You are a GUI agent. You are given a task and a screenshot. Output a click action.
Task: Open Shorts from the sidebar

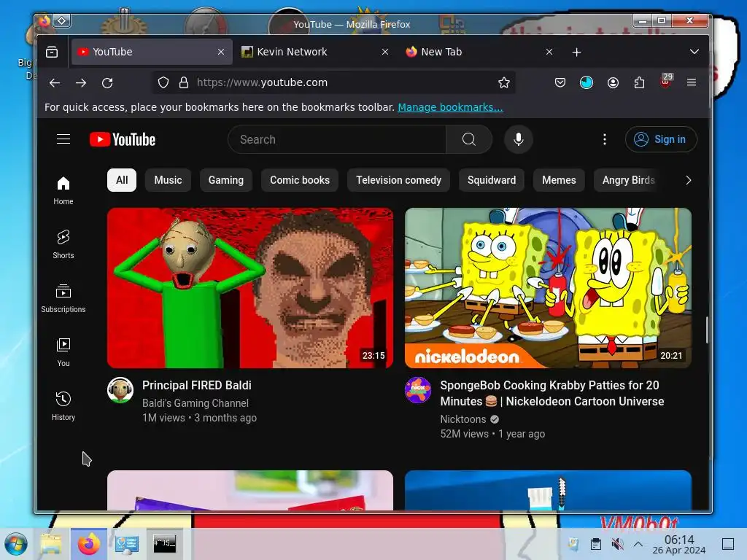point(63,244)
